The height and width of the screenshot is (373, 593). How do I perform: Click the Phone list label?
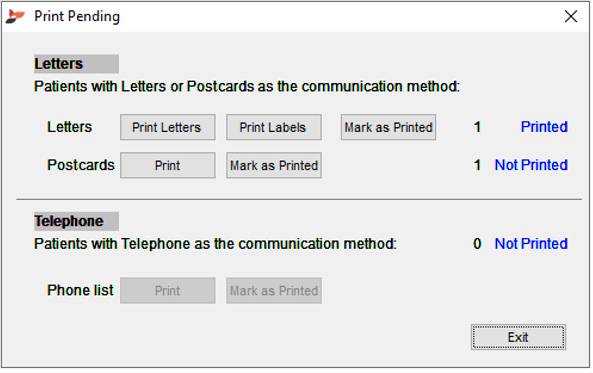(x=80, y=291)
